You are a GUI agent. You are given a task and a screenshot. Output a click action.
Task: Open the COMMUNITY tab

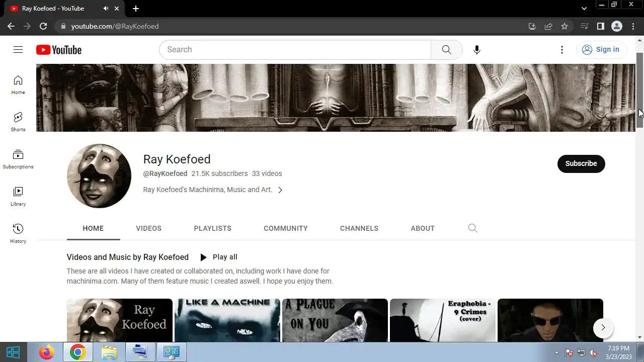tap(286, 228)
